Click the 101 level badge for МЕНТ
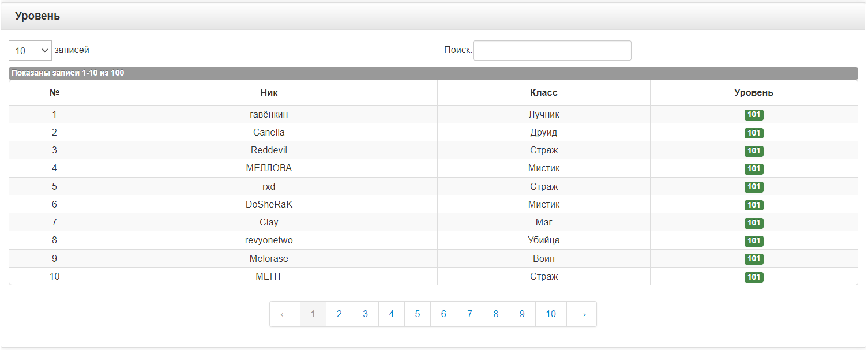868x350 pixels. coord(753,277)
